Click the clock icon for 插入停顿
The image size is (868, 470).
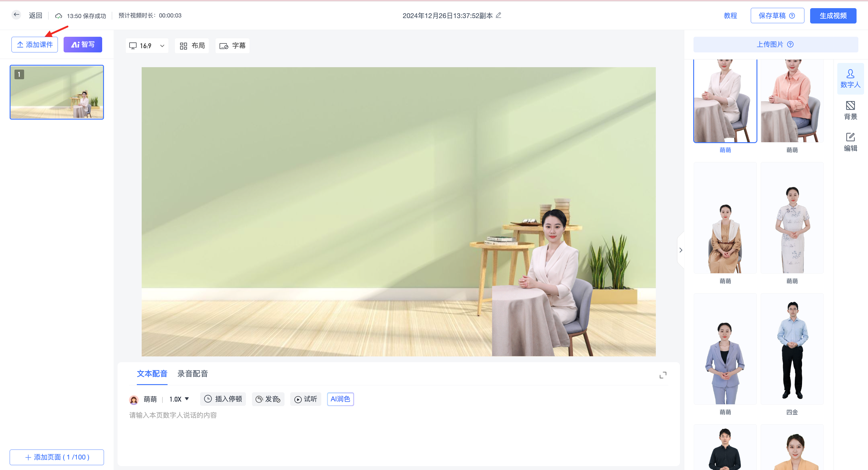208,399
